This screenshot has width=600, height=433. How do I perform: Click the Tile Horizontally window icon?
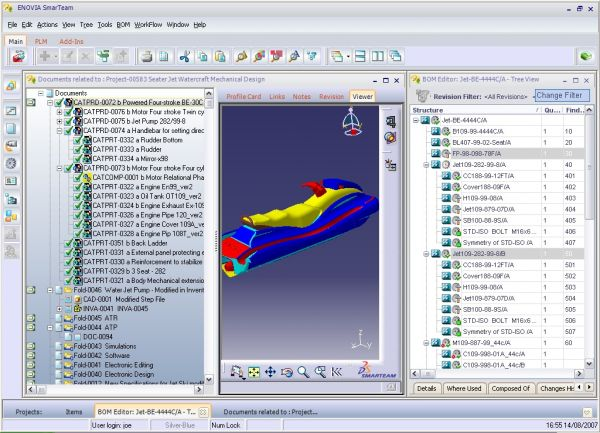pos(360,57)
